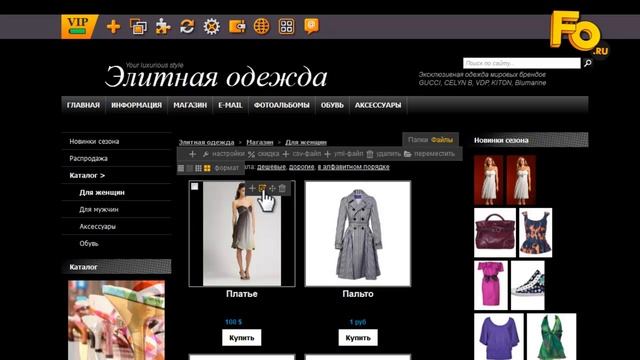Click the magnifier search icon

pos(588,63)
